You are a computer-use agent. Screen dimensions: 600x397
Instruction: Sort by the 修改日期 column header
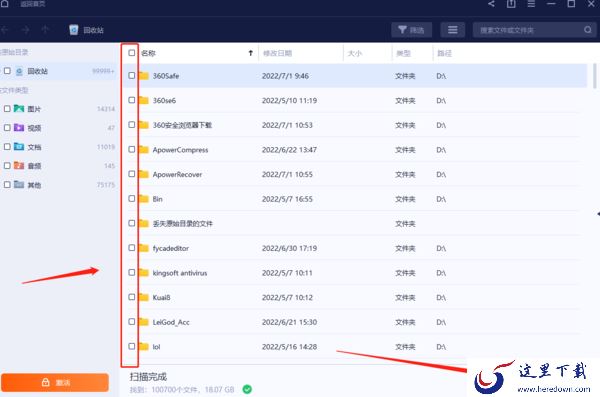278,53
